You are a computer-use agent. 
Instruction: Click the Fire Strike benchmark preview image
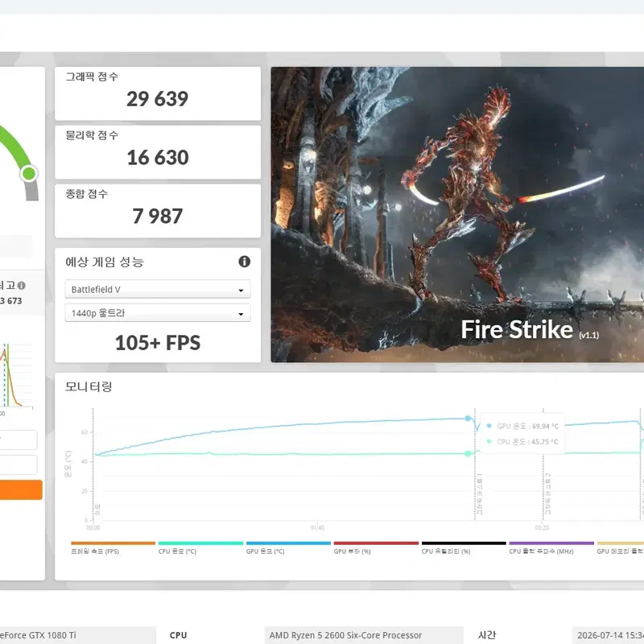pos(457,214)
